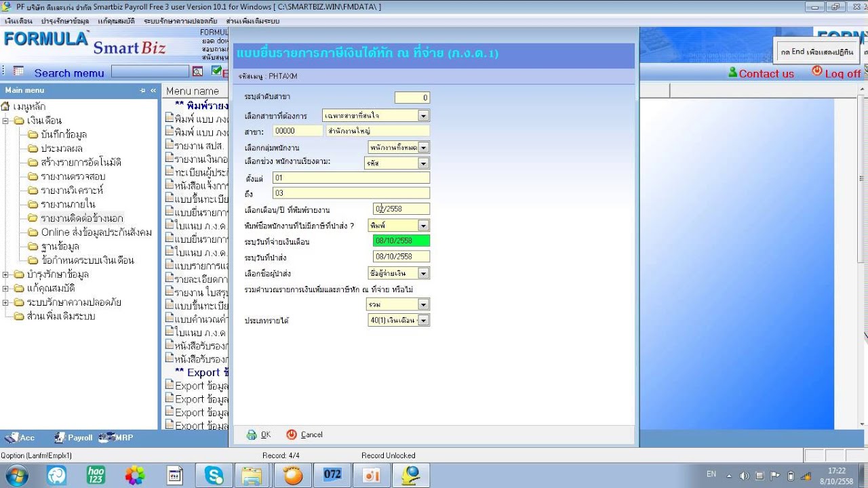
Task: Click the ตั้งแต่ field containing 01
Action: coord(351,178)
